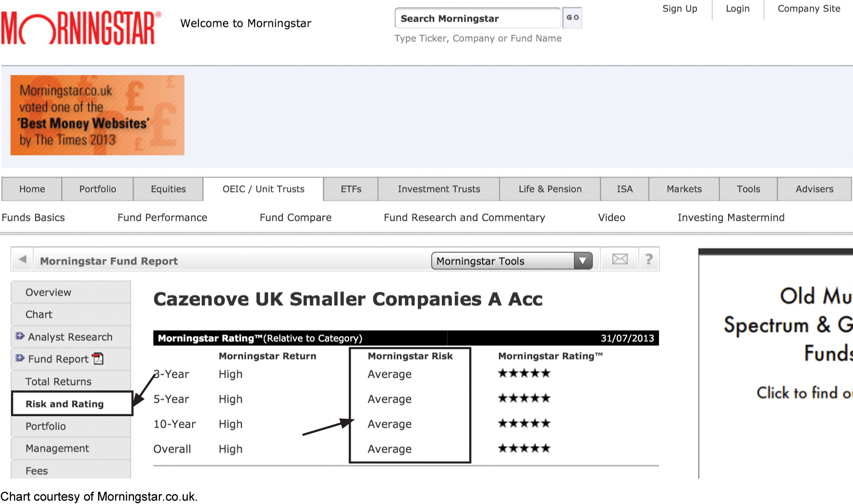Go to the Video section

[x=611, y=217]
